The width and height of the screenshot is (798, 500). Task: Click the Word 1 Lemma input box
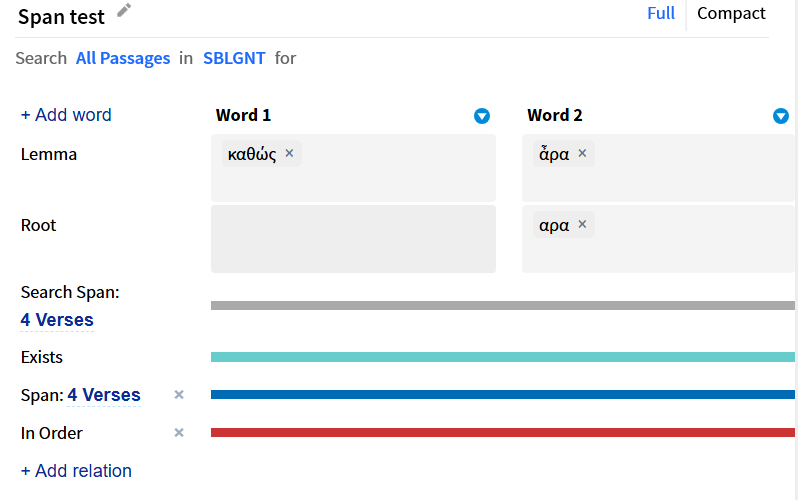[353, 168]
